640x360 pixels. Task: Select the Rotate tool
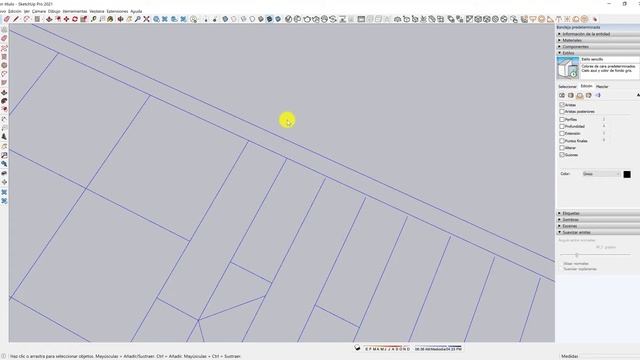[x=75, y=19]
